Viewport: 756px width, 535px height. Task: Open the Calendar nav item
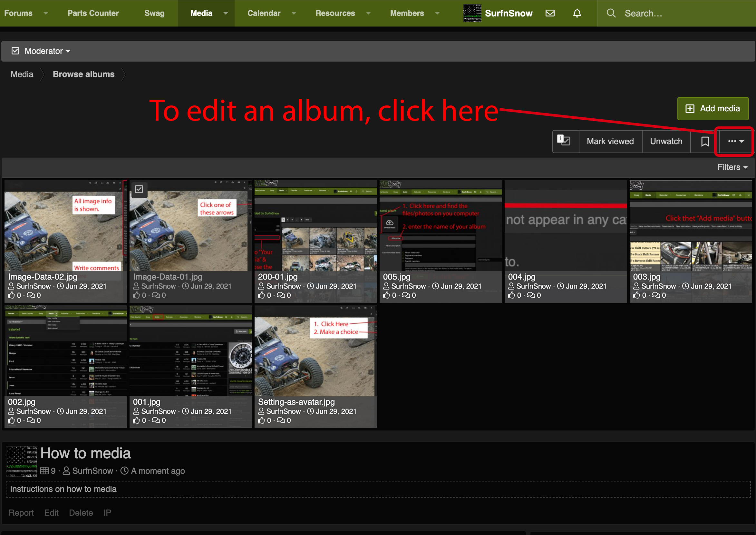point(264,13)
